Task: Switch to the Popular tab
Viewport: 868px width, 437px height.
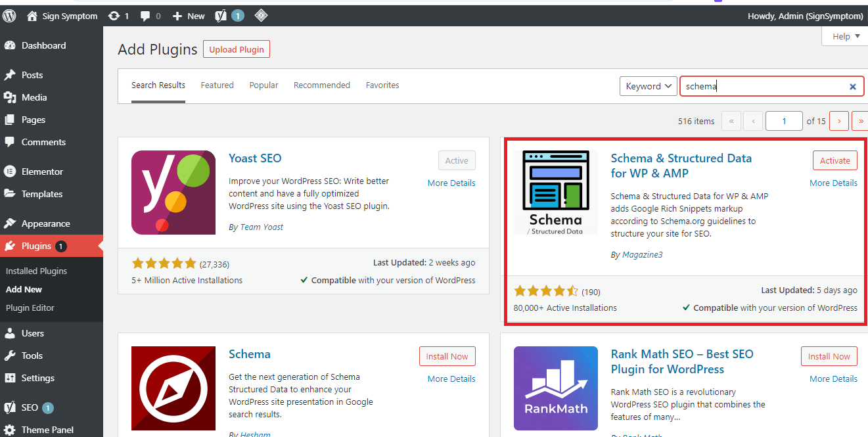Action: (x=264, y=85)
